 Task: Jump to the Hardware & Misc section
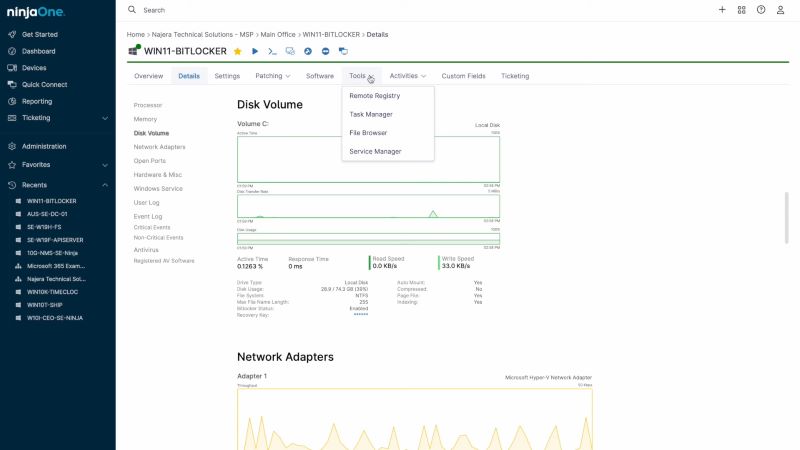pos(158,174)
